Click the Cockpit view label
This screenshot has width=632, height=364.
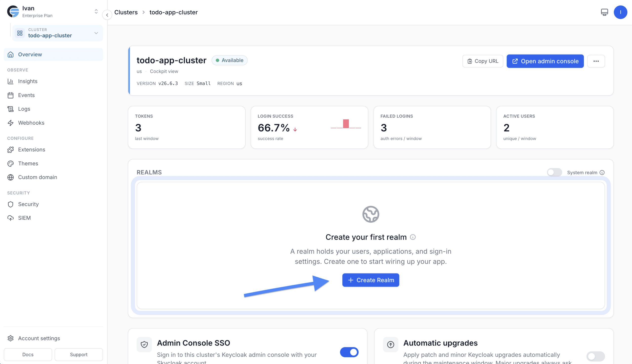tap(164, 71)
